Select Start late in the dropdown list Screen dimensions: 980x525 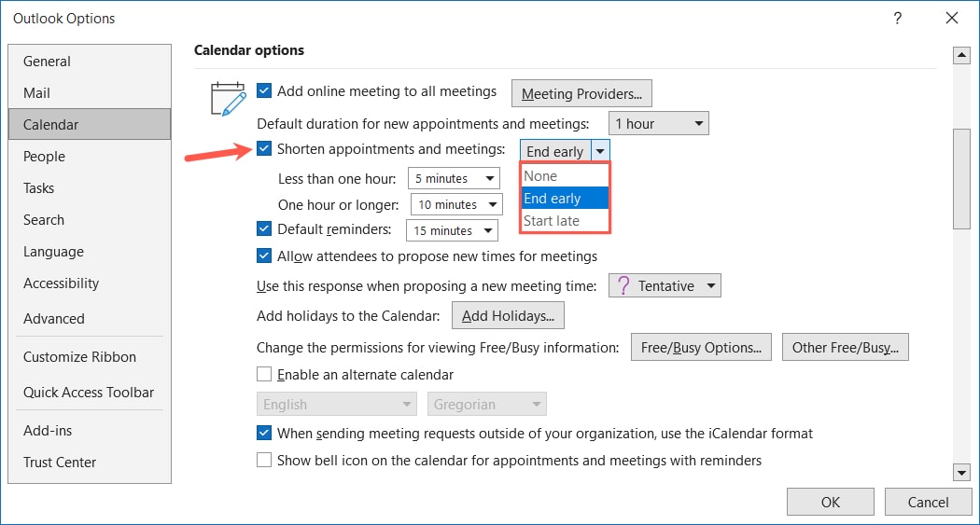tap(565, 221)
